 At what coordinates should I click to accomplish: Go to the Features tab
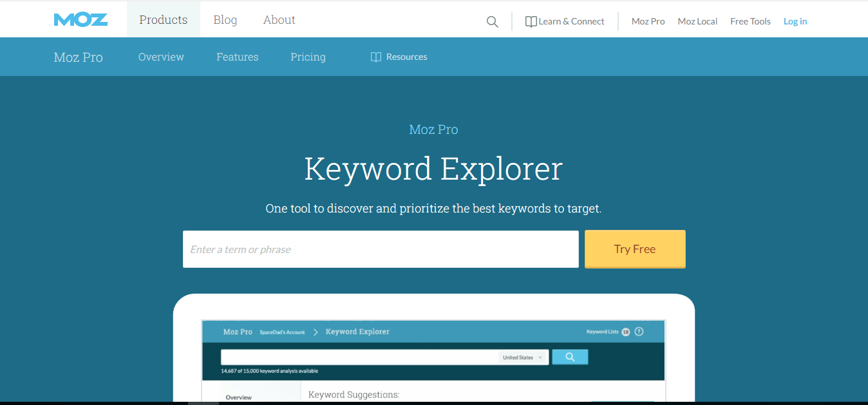pyautogui.click(x=238, y=57)
